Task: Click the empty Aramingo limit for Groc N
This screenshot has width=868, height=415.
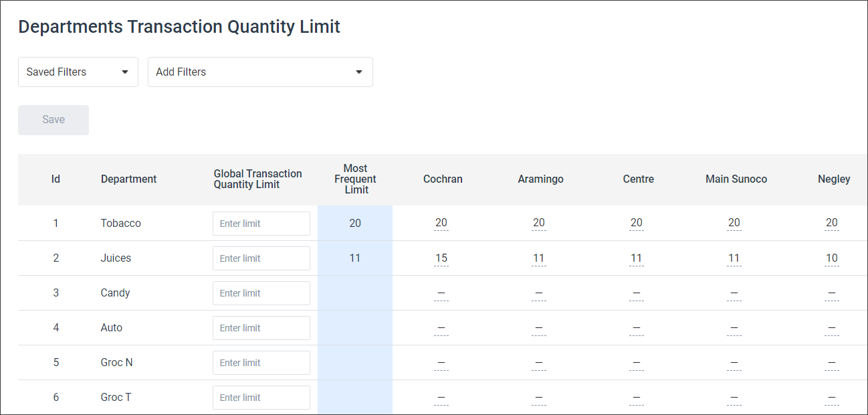Action: (x=539, y=362)
